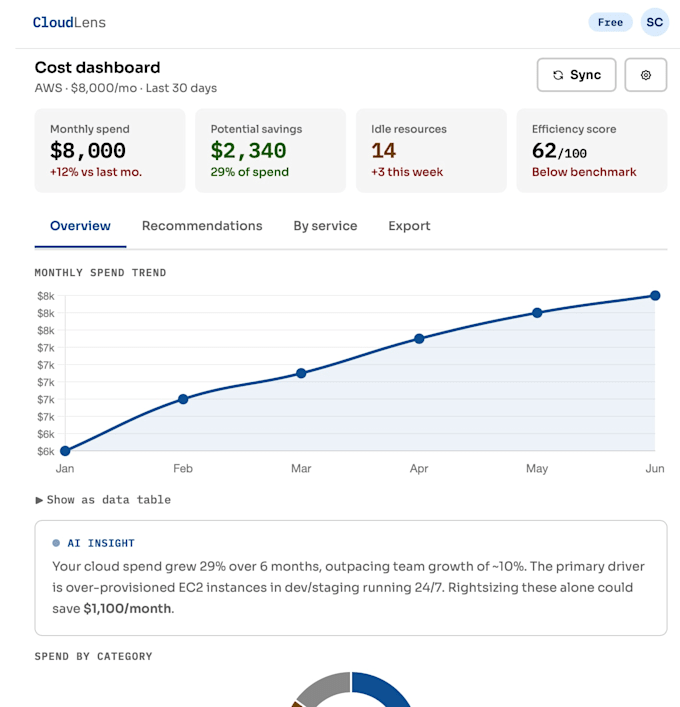This screenshot has height=707, width=680.
Task: Click the May data point on chart
Action: coord(537,313)
